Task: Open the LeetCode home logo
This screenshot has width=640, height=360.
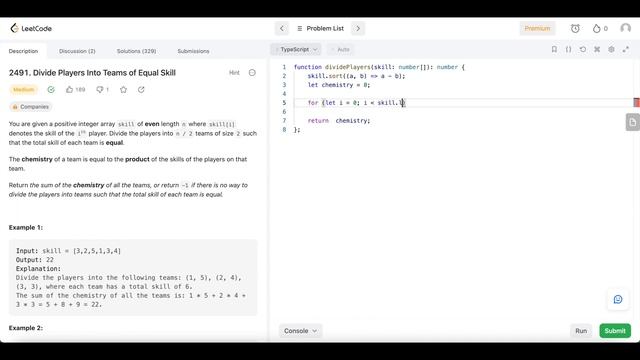Action: pos(31,28)
